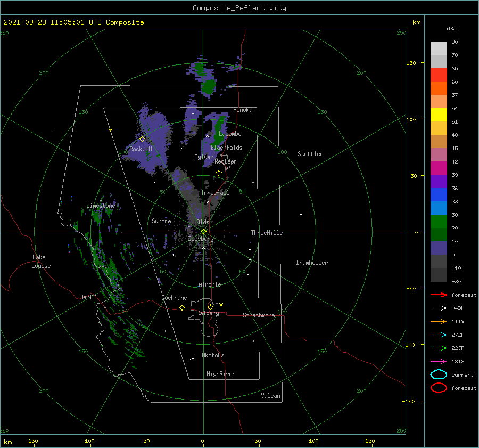The width and height of the screenshot is (479, 448).
Task: Click the blue 36 dBZ legend swatch
Action: [x=439, y=194]
